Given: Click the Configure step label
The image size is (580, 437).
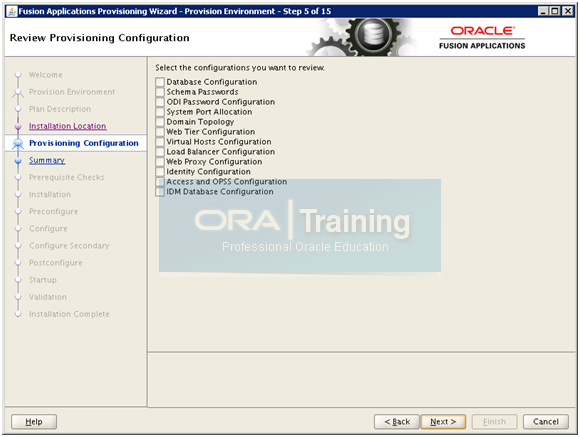Looking at the screenshot, I should [48, 228].
